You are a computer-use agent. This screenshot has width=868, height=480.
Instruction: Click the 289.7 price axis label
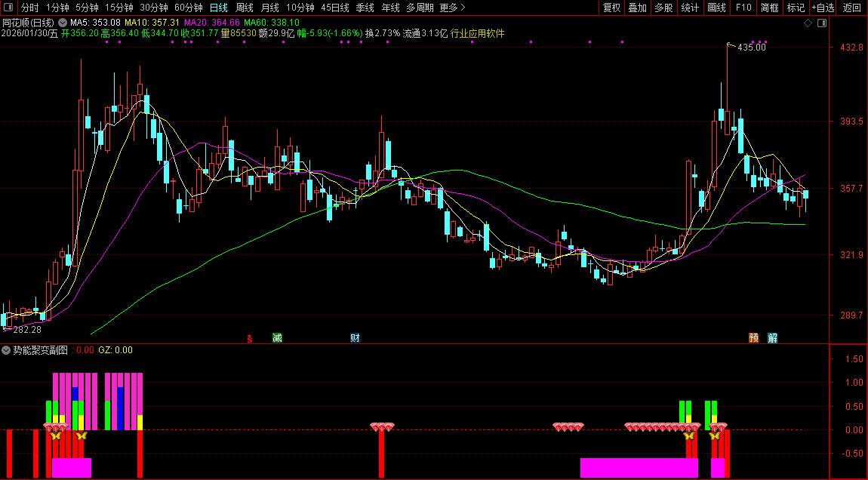tap(851, 315)
